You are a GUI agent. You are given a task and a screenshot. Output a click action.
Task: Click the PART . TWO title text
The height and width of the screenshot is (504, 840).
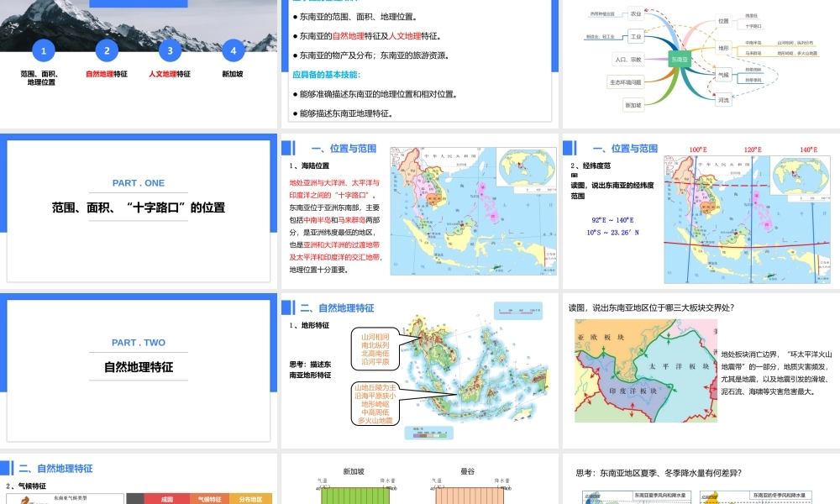139,343
